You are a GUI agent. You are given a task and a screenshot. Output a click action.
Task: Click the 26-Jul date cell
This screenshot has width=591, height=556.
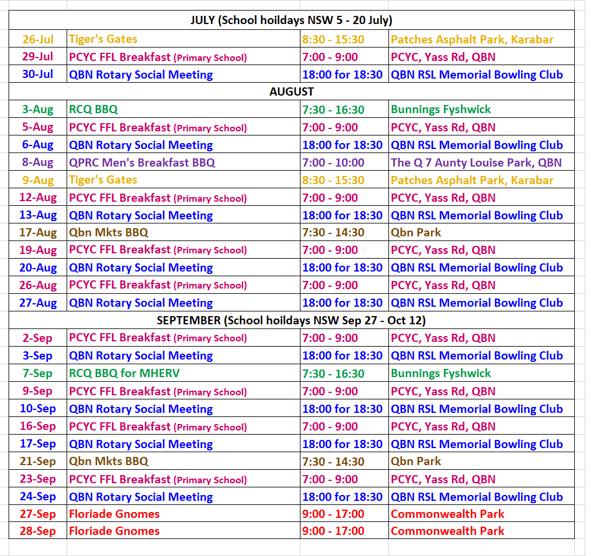click(x=38, y=39)
